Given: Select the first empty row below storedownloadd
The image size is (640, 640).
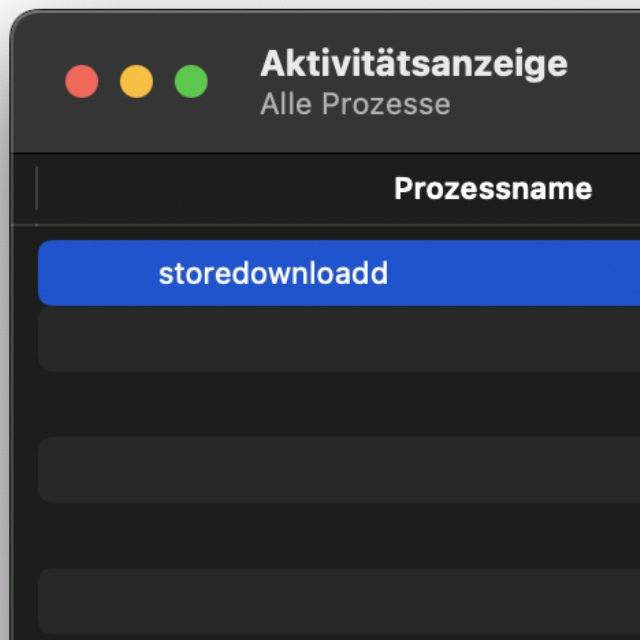Looking at the screenshot, I should coord(338,338).
